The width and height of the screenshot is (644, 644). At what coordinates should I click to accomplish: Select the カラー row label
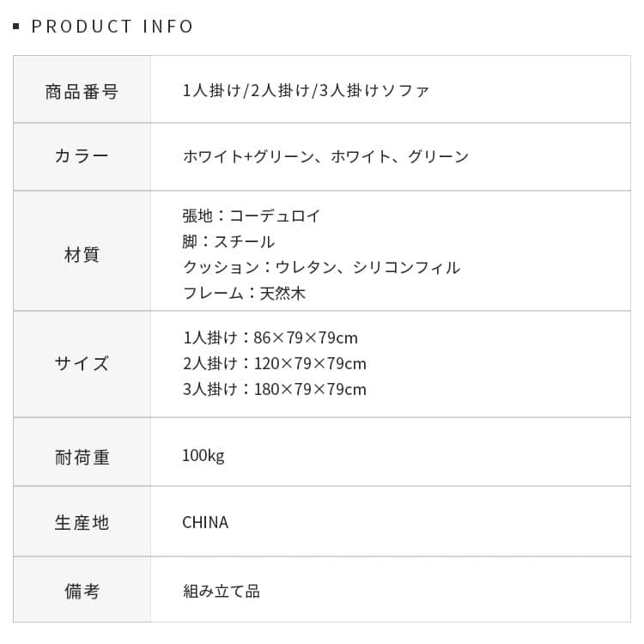[x=82, y=156]
